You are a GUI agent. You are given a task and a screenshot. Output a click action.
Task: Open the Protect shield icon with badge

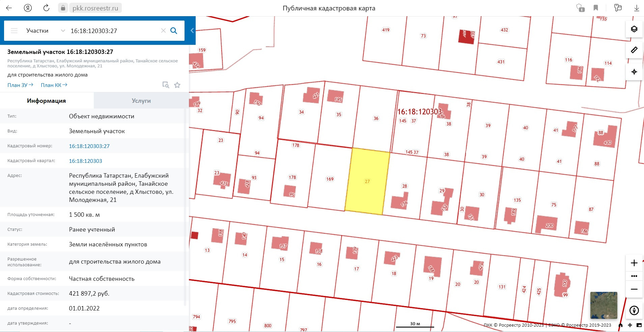pyautogui.click(x=580, y=8)
